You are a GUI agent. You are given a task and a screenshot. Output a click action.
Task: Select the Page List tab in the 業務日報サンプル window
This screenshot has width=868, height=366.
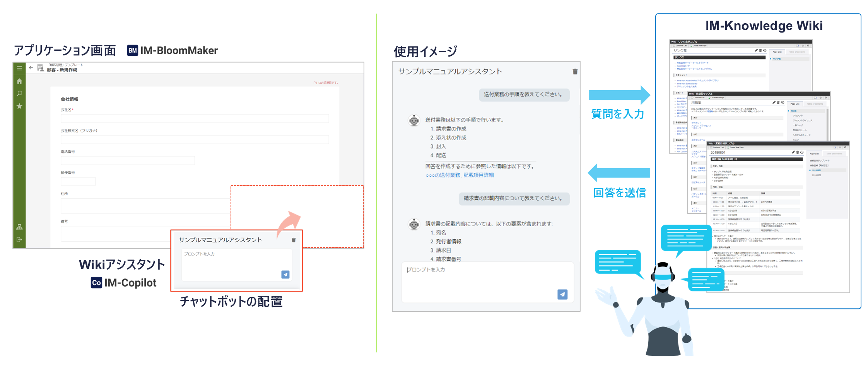coord(814,154)
